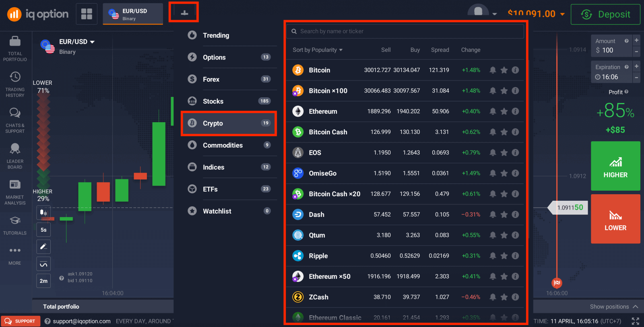644x327 pixels.
Task: Select the Options category
Action: point(229,57)
